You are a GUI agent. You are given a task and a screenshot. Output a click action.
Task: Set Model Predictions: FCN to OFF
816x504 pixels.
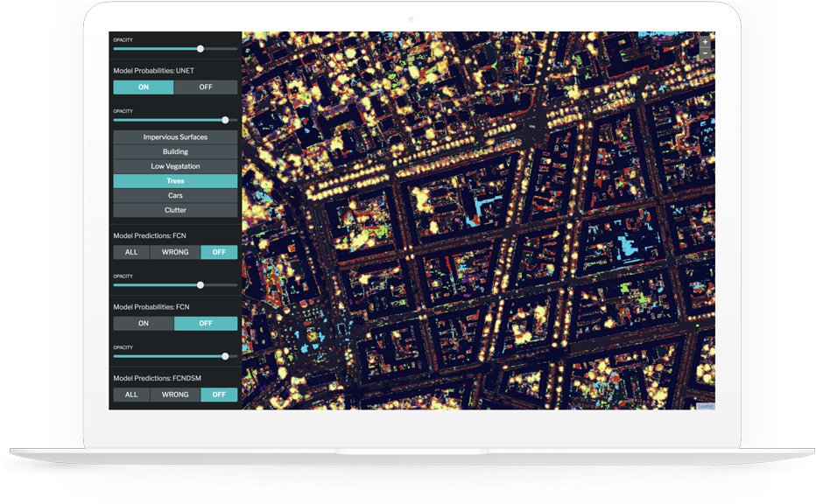tap(219, 252)
